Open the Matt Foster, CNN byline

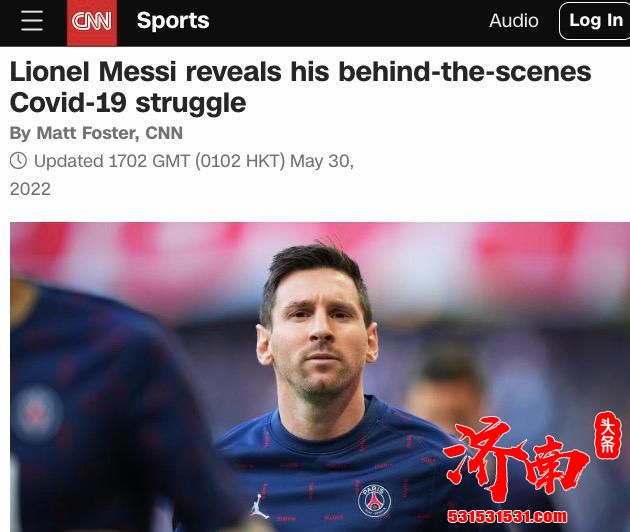pyautogui.click(x=109, y=133)
